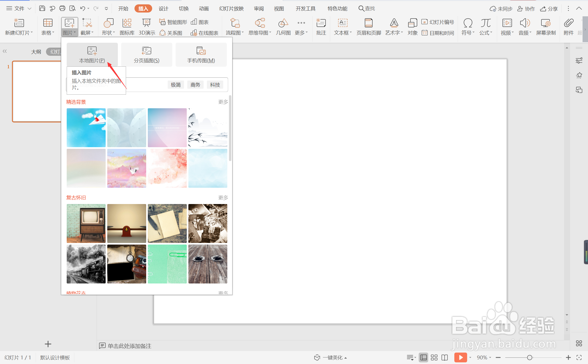Click the zoom in plus button
The image size is (588, 364).
click(568, 357)
